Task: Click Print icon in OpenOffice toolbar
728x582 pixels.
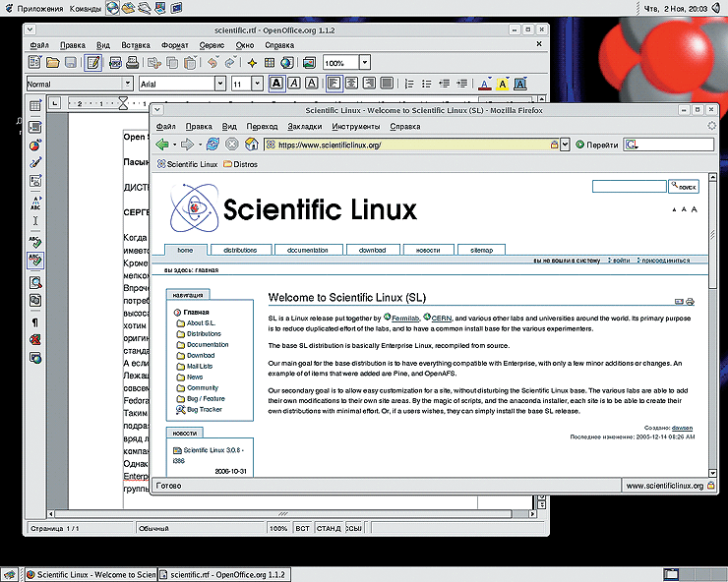Action: pos(133,62)
